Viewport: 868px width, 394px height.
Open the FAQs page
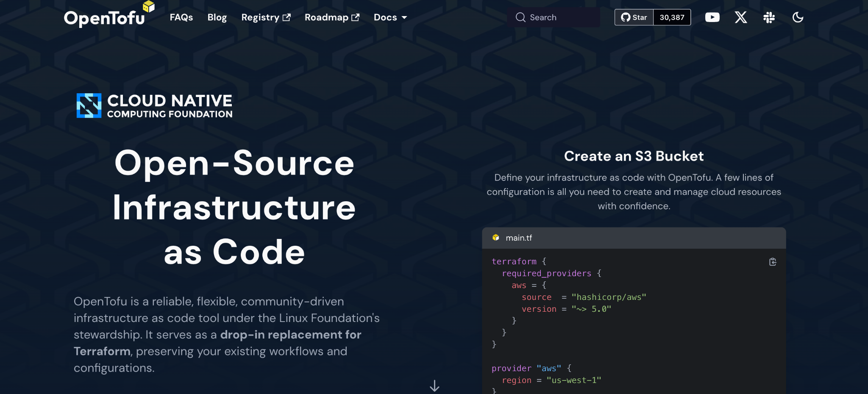(181, 17)
